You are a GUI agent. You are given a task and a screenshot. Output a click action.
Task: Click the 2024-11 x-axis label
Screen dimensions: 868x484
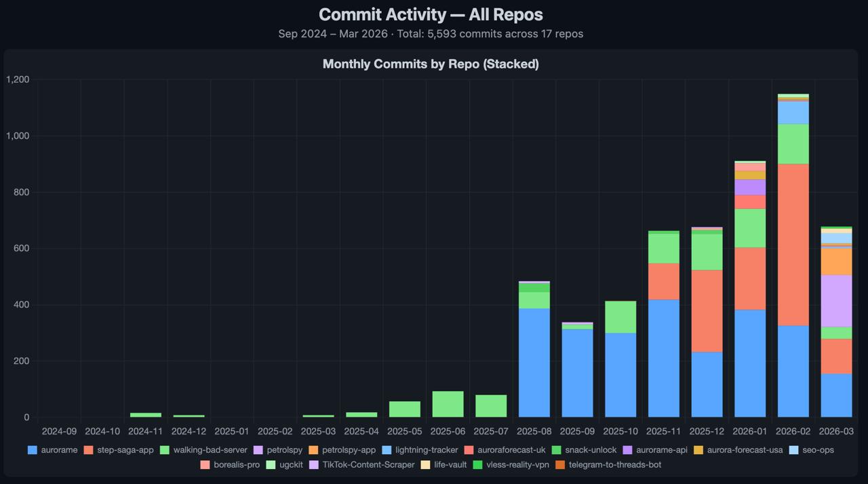(146, 431)
